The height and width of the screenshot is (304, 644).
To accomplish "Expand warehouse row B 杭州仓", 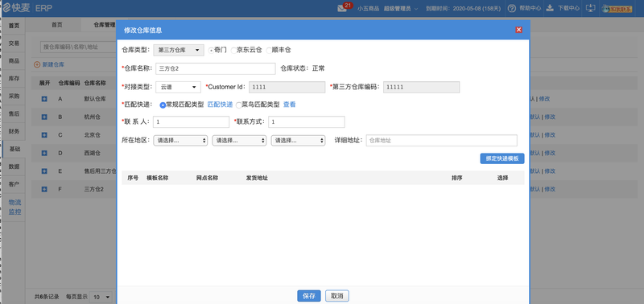I will point(44,117).
